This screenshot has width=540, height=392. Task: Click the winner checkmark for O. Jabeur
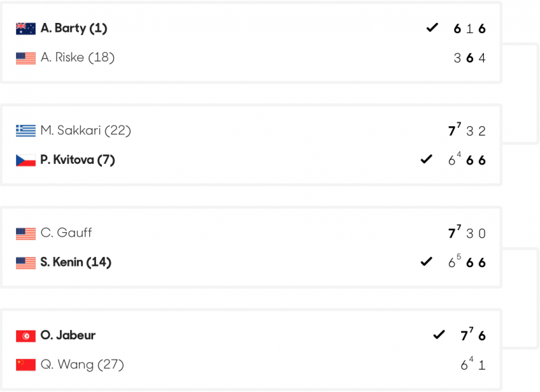pyautogui.click(x=439, y=335)
